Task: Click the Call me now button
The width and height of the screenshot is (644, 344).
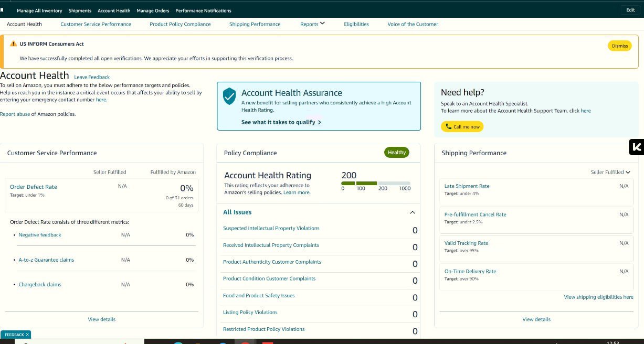Action: click(x=462, y=126)
